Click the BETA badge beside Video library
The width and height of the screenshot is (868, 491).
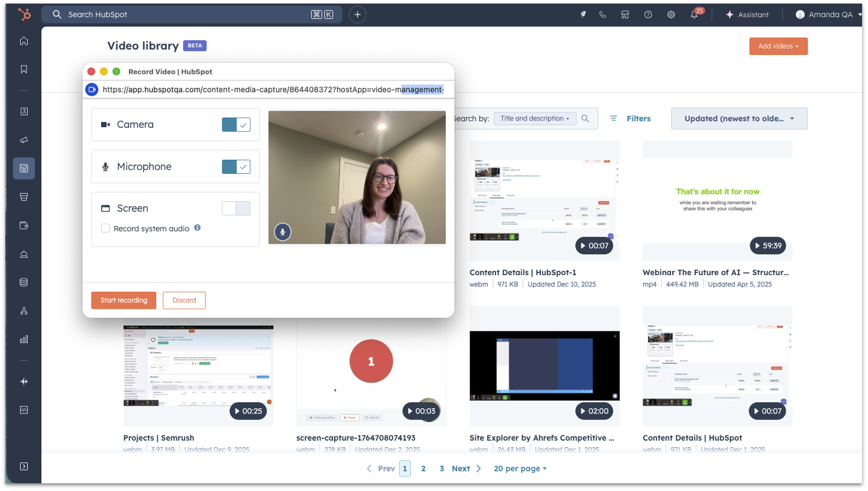(195, 46)
